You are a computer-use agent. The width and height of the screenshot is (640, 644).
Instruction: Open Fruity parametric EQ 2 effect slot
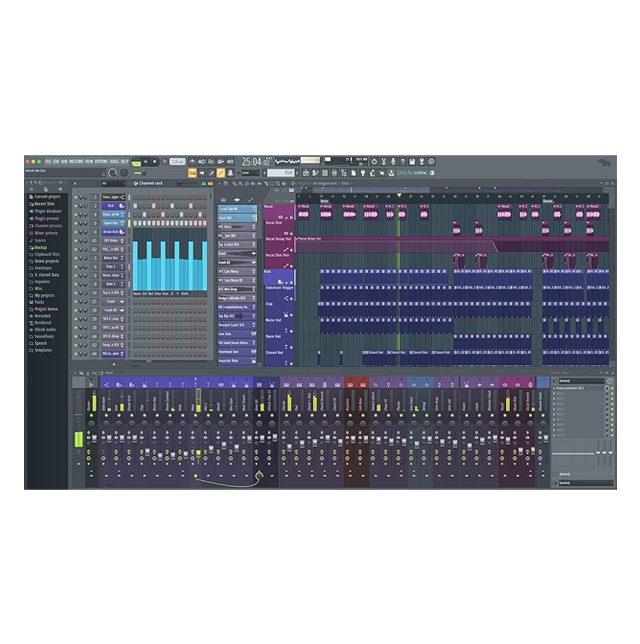pos(578,388)
